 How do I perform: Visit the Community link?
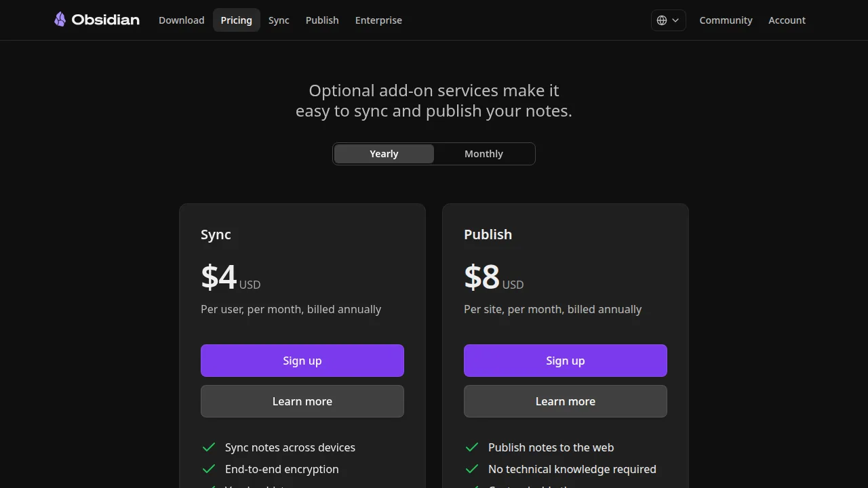pos(726,20)
